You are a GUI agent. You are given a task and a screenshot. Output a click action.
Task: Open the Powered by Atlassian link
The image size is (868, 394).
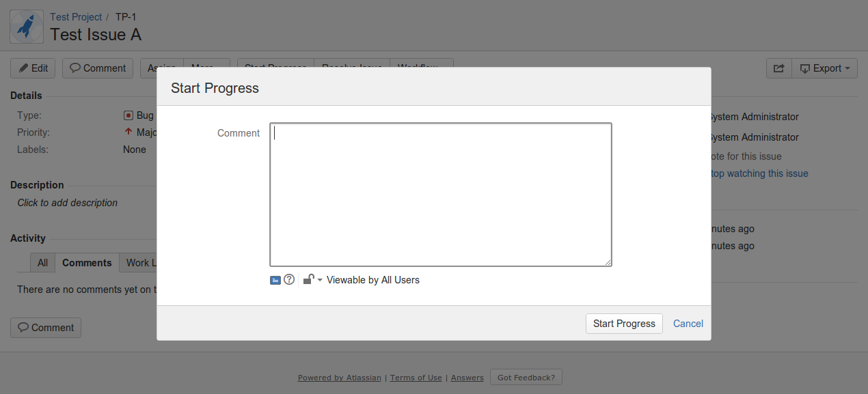pyautogui.click(x=339, y=378)
